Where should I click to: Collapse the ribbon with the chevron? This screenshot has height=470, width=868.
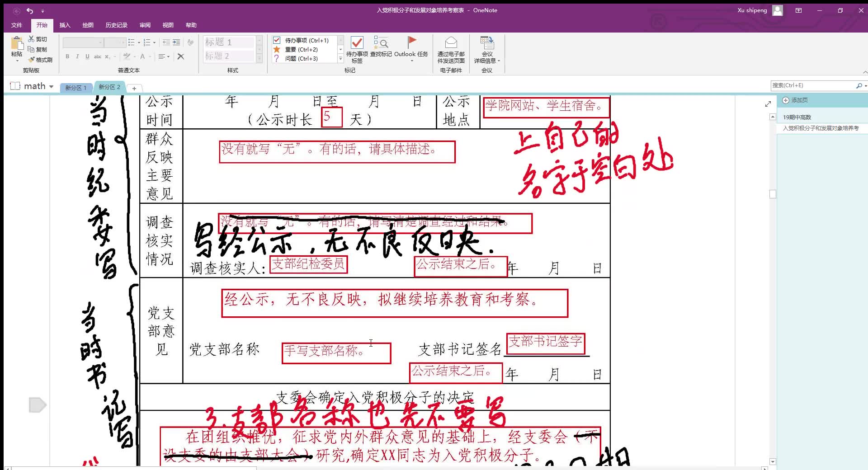865,72
